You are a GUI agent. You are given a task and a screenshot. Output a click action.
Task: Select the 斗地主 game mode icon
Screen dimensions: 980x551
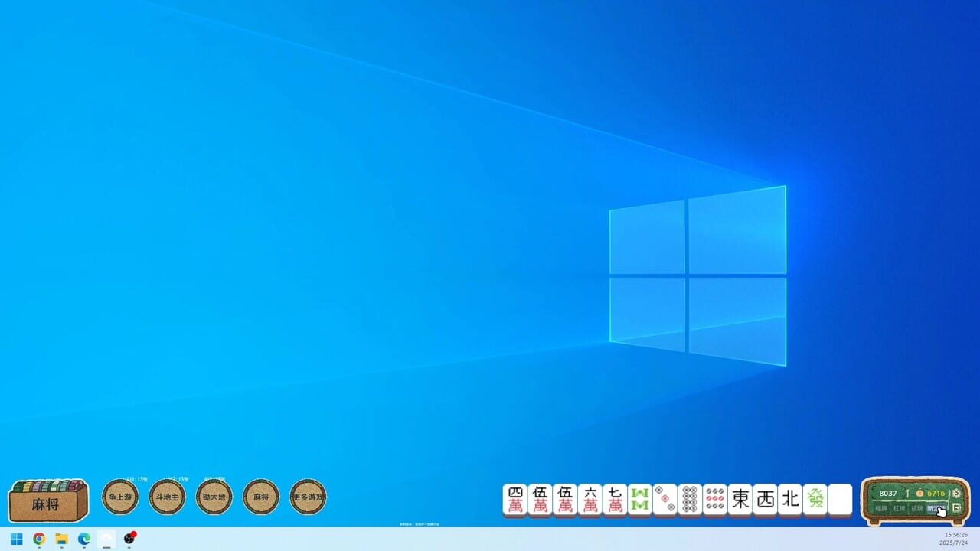tap(166, 497)
